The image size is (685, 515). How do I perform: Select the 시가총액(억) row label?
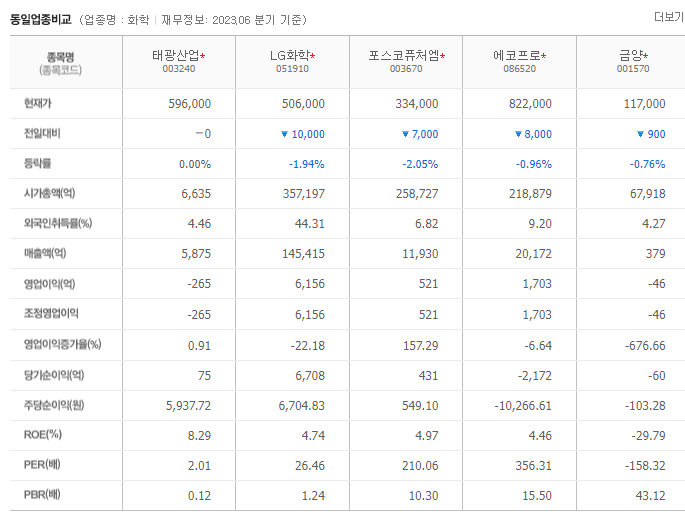pyautogui.click(x=49, y=193)
